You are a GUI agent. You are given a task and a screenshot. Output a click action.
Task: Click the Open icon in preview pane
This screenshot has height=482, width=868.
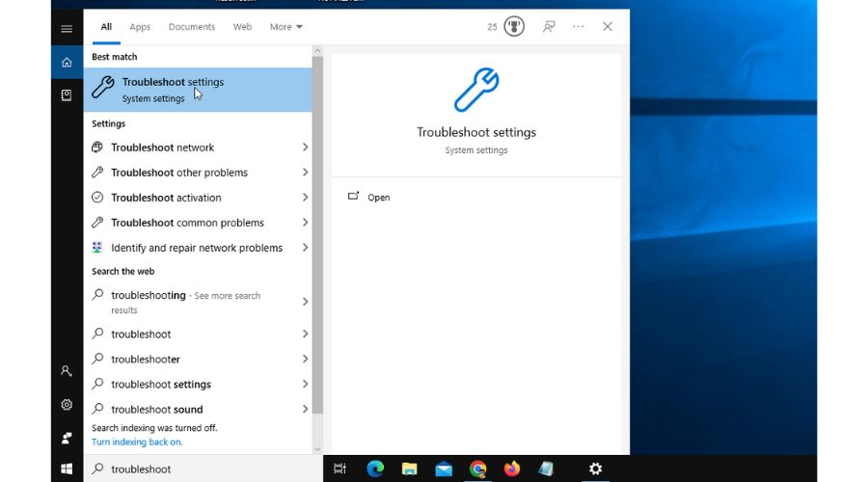(353, 197)
